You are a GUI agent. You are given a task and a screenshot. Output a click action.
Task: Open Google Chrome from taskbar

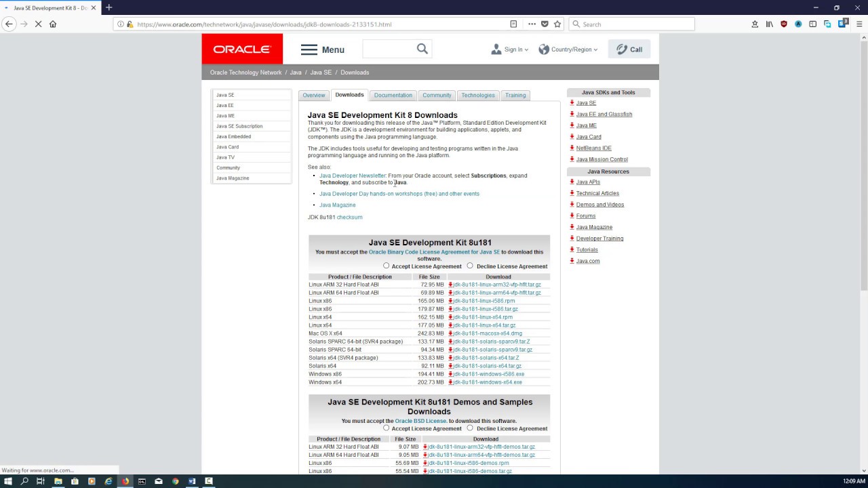click(175, 481)
